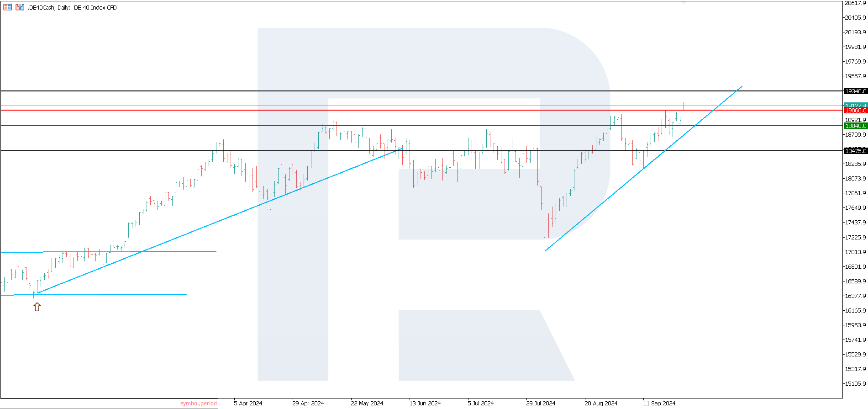Viewport: 868px width, 409px height.
Task: Click the 20193.9 price scale value
Action: click(855, 32)
